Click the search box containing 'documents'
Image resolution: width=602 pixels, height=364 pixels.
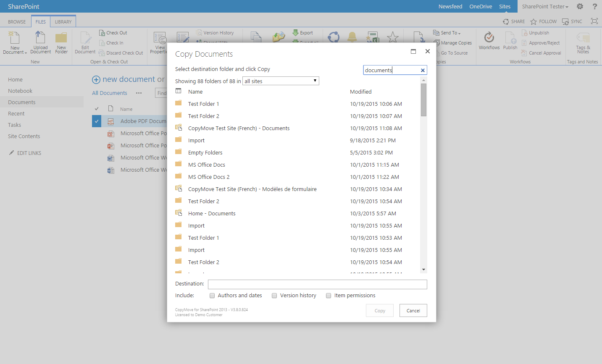[x=395, y=70]
